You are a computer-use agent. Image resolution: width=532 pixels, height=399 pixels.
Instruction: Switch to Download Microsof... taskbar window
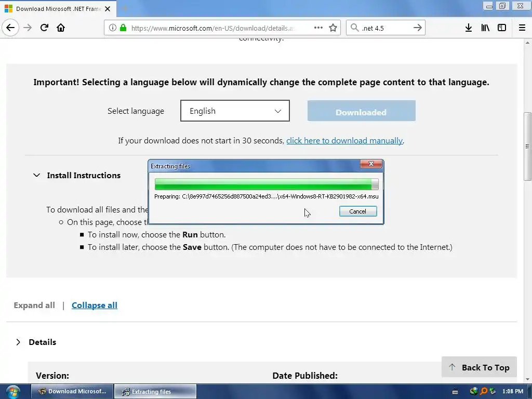[x=72, y=391]
